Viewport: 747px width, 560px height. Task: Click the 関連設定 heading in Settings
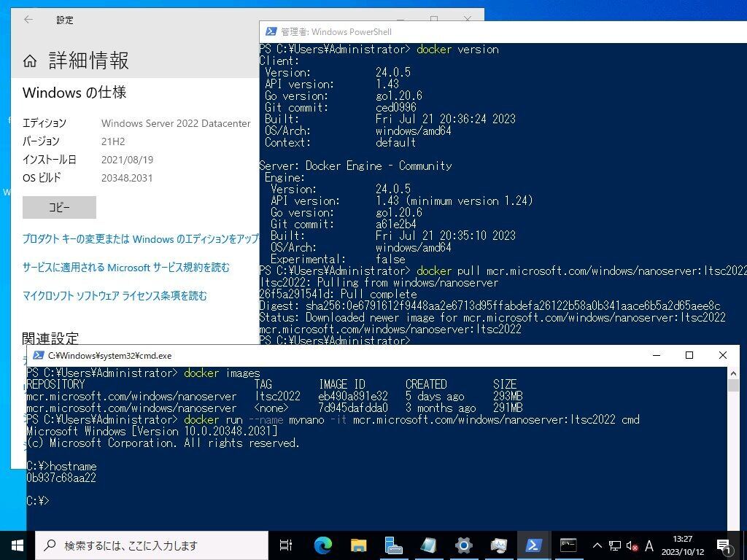(x=50, y=338)
